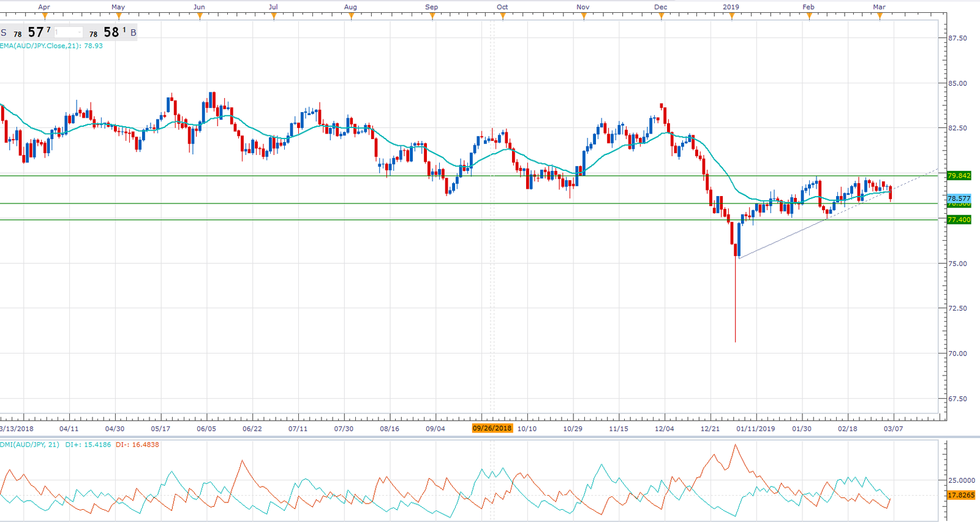Click the 04/11 date axis label
980x522 pixels.
pyautogui.click(x=69, y=429)
